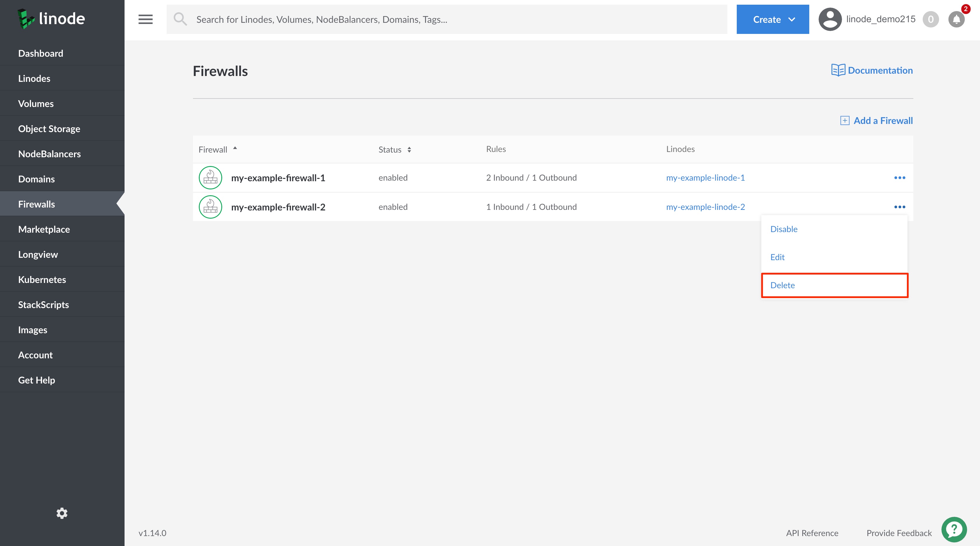Click the settings gear icon in sidebar
The image size is (980, 546).
click(x=62, y=513)
